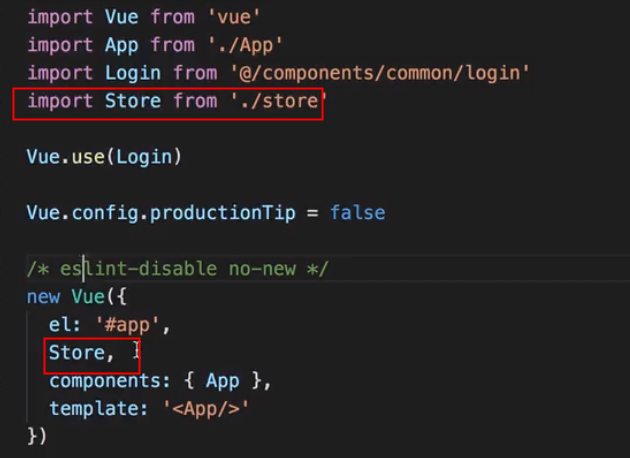Click the '@/components/common/login' import path
The height and width of the screenshot is (458, 630).
380,73
